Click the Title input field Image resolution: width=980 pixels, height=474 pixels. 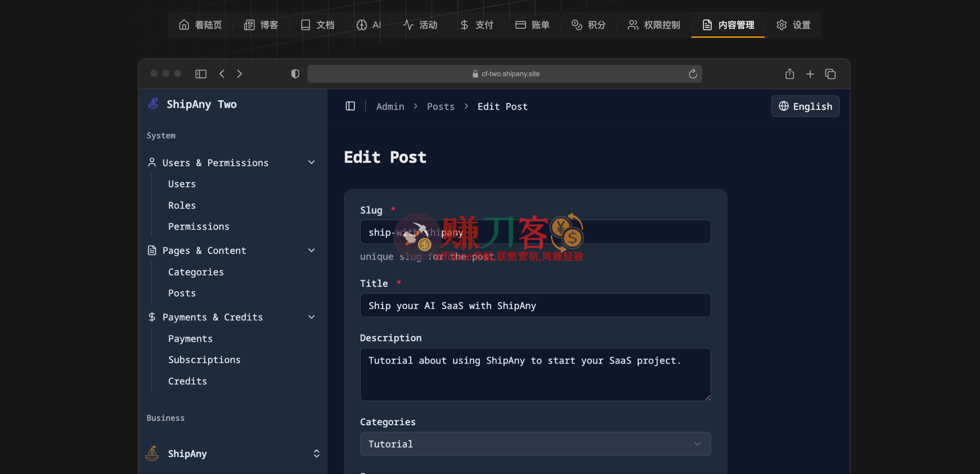535,305
